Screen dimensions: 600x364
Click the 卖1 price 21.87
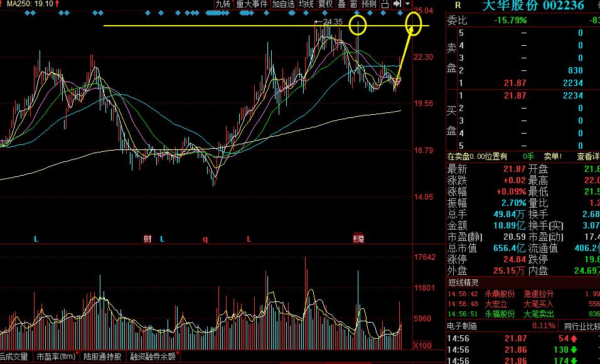pyautogui.click(x=515, y=83)
